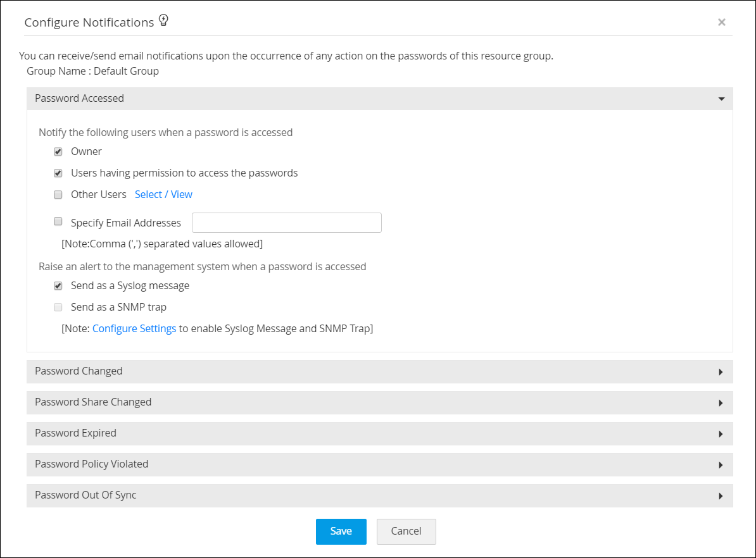Open the Password Expired section
The width and height of the screenshot is (756, 558).
pos(379,433)
